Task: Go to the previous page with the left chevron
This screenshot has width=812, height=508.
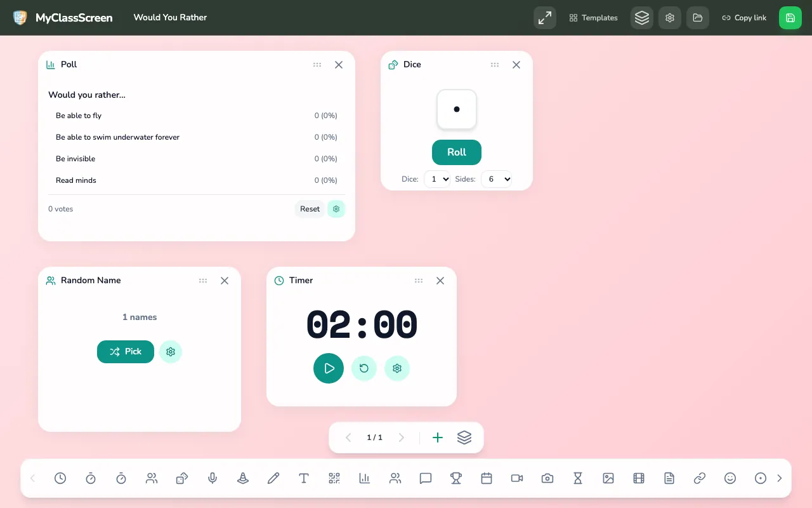Action: [x=348, y=438]
